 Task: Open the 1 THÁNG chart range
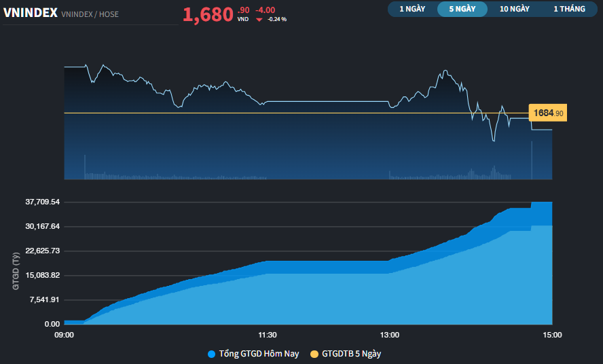(569, 9)
